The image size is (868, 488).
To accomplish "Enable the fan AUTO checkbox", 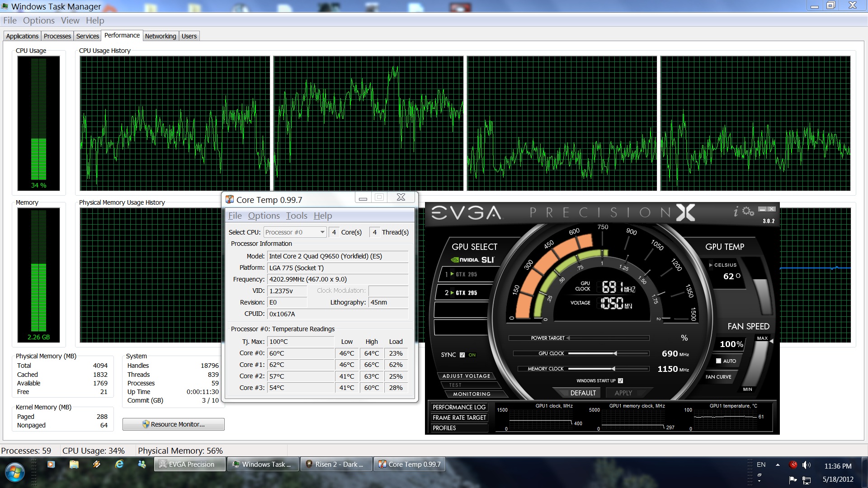I will [x=718, y=361].
